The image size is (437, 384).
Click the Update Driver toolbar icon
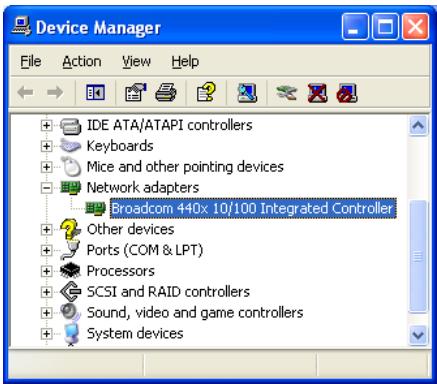click(286, 92)
